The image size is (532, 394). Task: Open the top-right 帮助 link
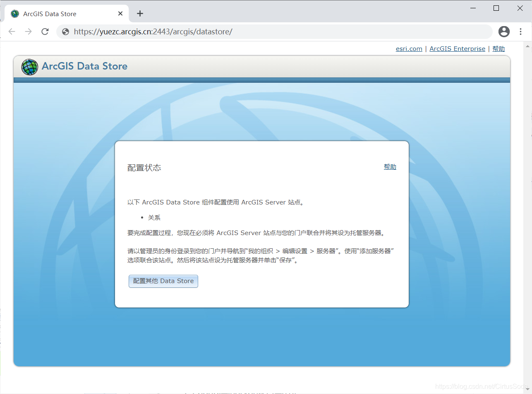pos(498,49)
